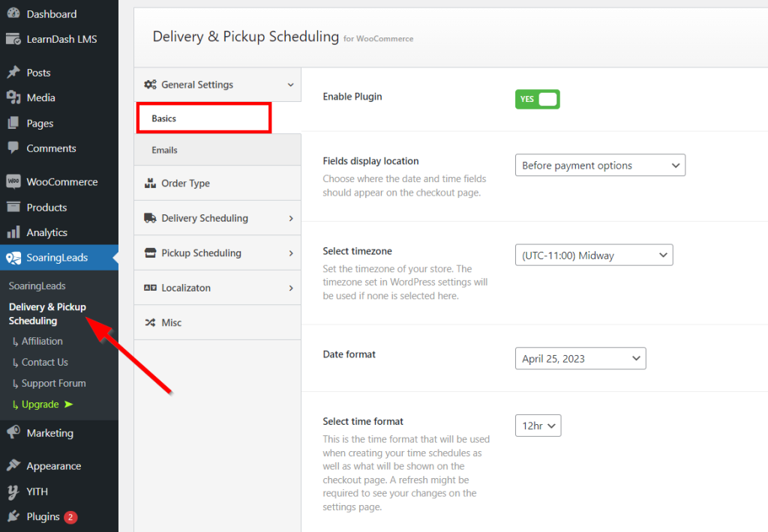Viewport: 768px width, 532px height.
Task: Click the 'Select timezone' label
Action: (x=357, y=251)
